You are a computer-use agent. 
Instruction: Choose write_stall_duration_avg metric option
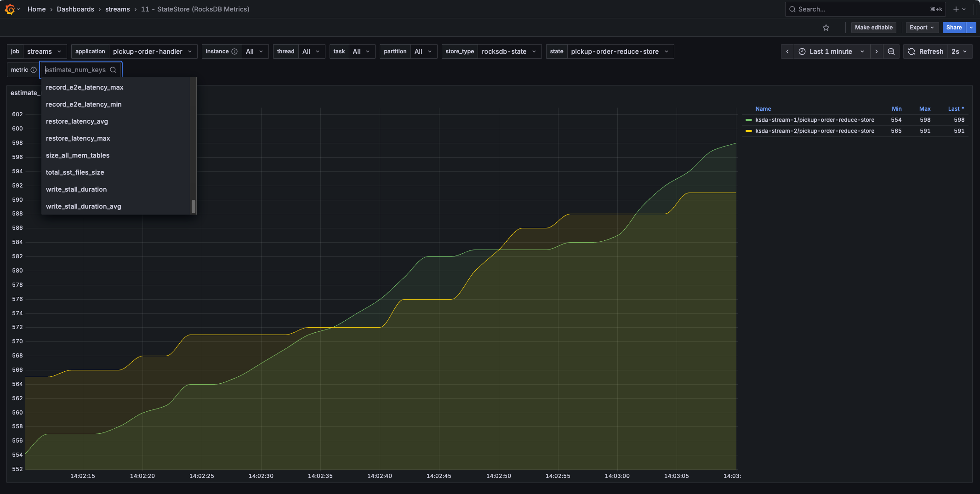click(84, 206)
